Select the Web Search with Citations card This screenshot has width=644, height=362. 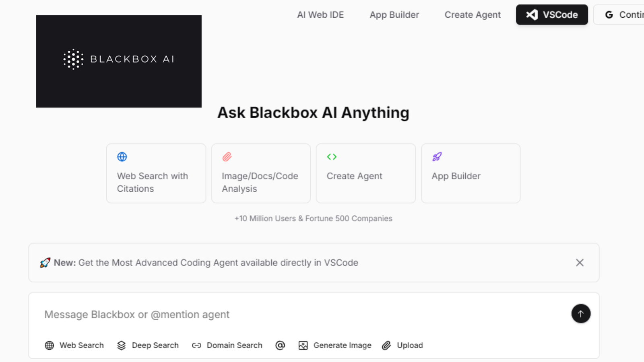pos(156,173)
